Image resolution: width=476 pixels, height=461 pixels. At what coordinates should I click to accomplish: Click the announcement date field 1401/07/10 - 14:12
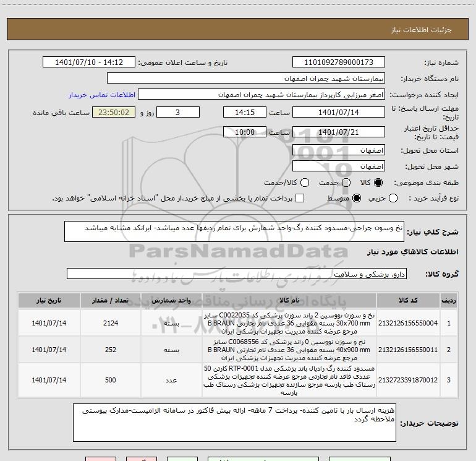coord(89,62)
